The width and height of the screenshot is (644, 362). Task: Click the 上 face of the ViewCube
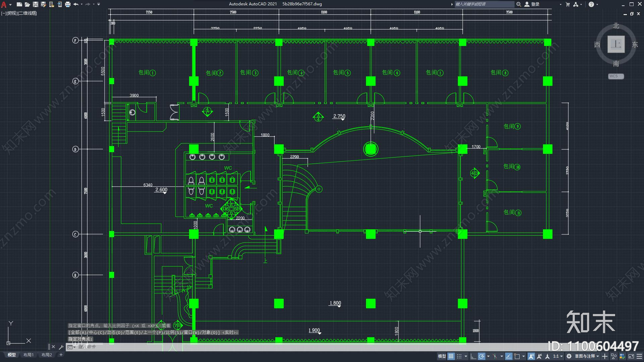point(616,44)
